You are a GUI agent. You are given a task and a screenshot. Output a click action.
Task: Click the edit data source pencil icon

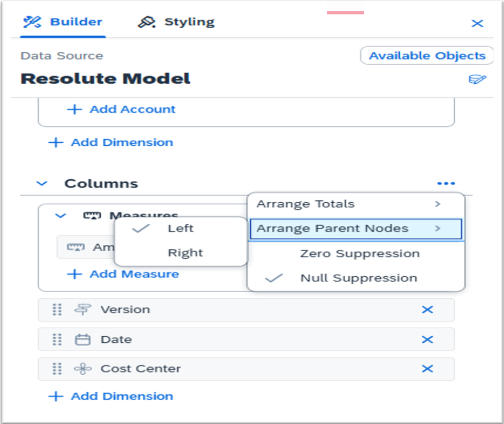point(477,79)
